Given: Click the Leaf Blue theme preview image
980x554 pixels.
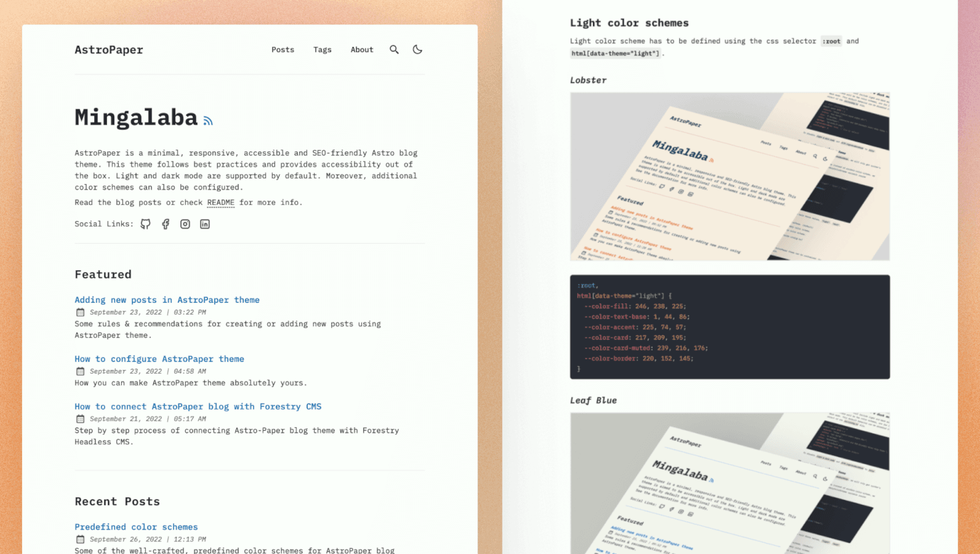Looking at the screenshot, I should click(x=729, y=482).
